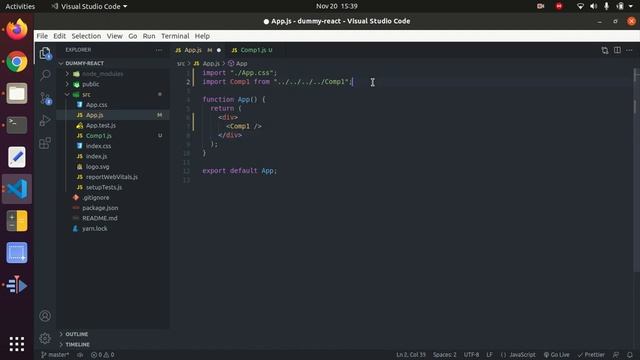Open the text editor app in dock
The height and width of the screenshot is (360, 640).
[x=17, y=157]
